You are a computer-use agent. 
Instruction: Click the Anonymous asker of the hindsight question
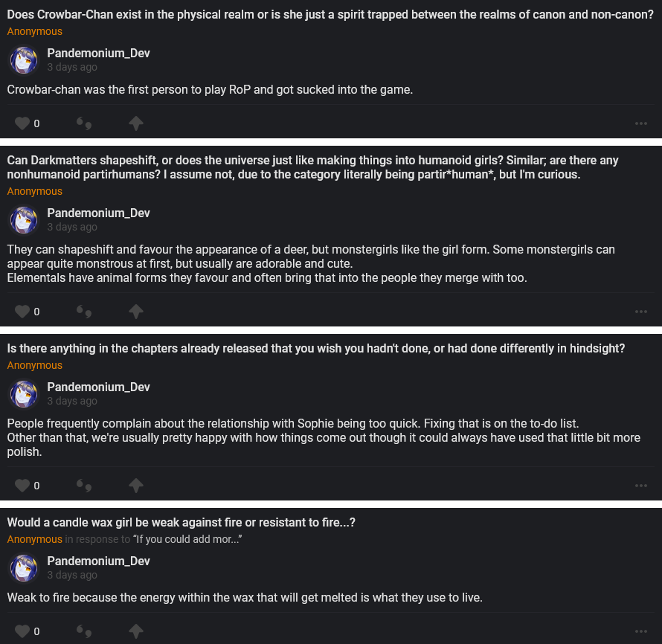[35, 365]
